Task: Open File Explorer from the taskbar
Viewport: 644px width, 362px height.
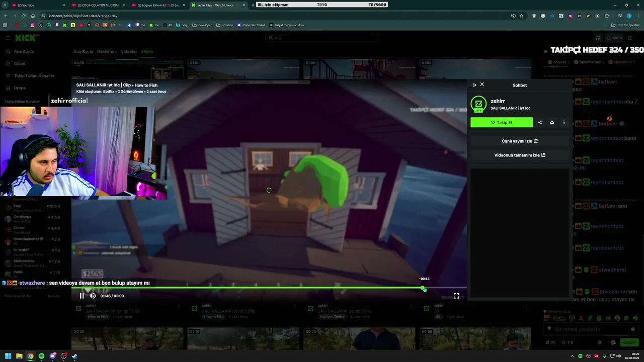Action: click(19, 356)
